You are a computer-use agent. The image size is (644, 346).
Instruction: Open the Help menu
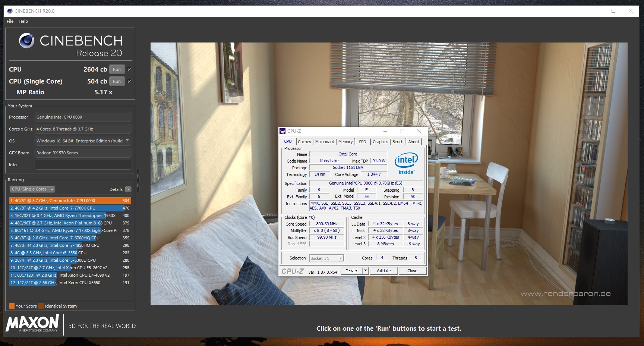click(23, 21)
